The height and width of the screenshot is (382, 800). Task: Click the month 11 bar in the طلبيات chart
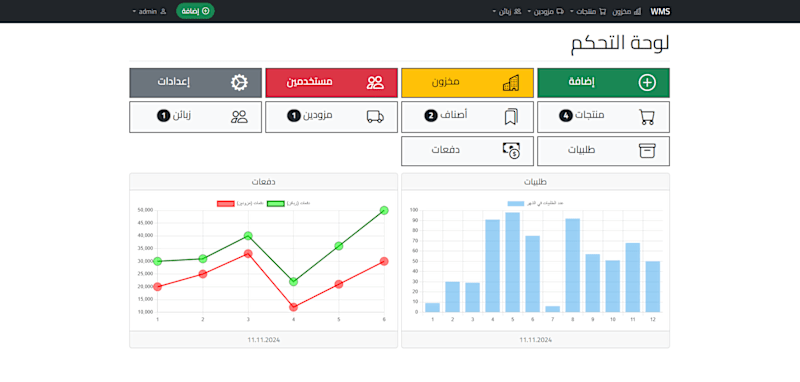[x=633, y=277]
